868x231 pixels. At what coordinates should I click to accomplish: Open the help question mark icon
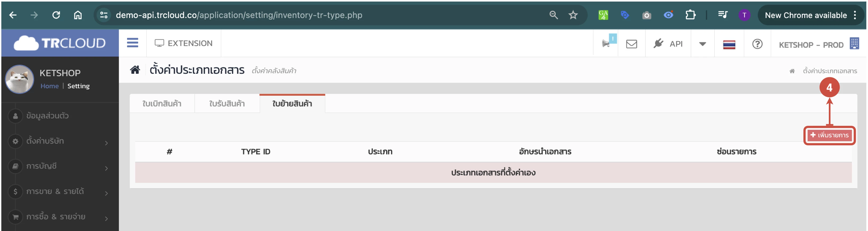click(757, 44)
